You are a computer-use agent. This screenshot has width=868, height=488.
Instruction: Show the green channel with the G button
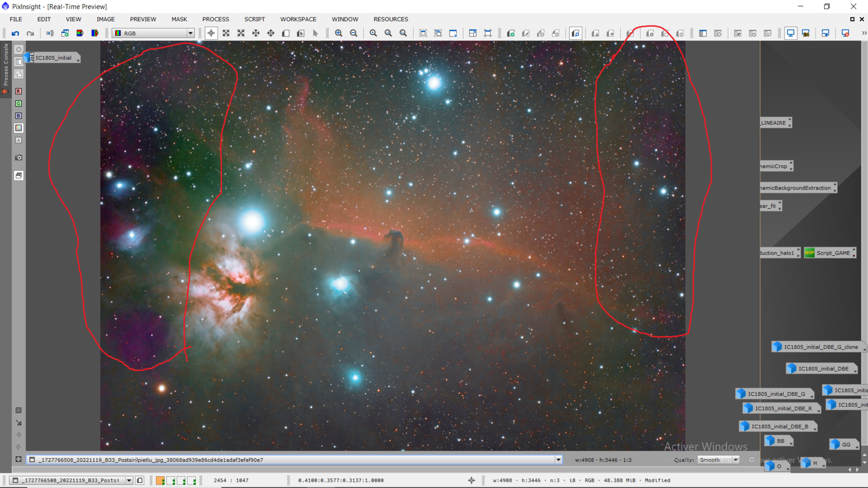click(19, 104)
